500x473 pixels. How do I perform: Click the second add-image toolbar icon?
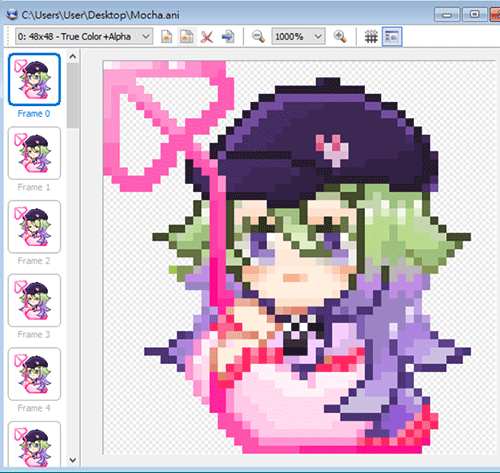tap(186, 37)
